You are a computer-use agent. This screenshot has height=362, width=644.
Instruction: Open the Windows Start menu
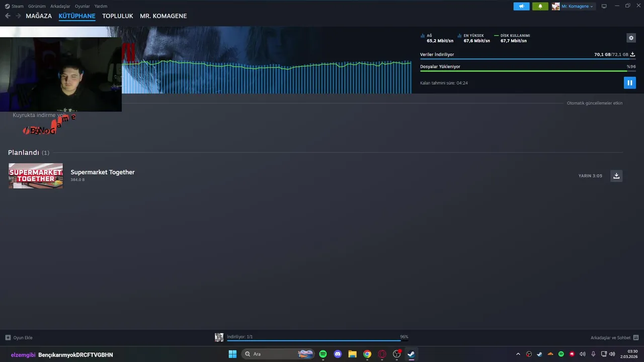tap(232, 354)
